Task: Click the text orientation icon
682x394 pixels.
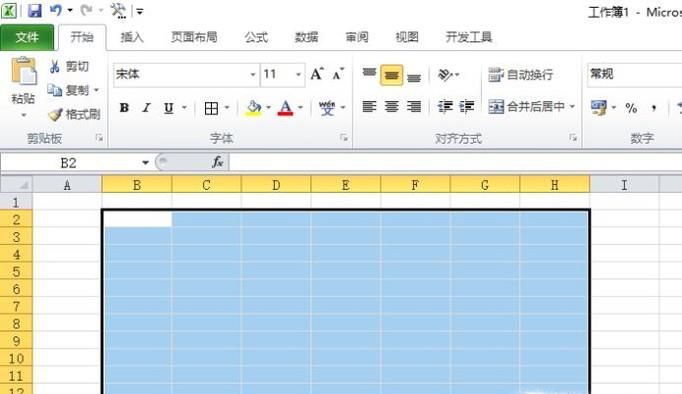Action: (445, 75)
